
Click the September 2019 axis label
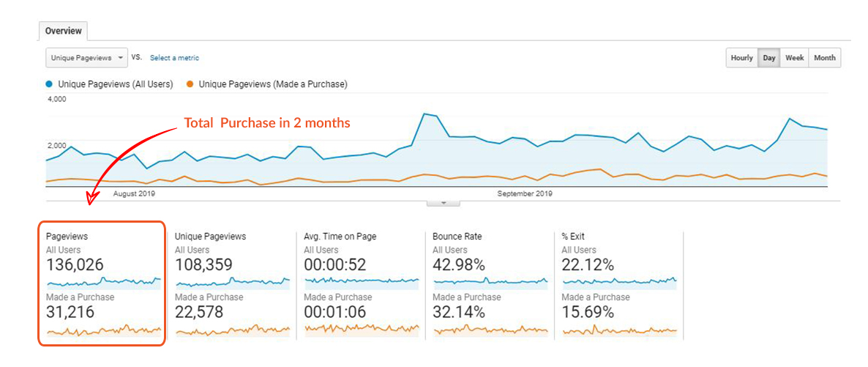(525, 194)
